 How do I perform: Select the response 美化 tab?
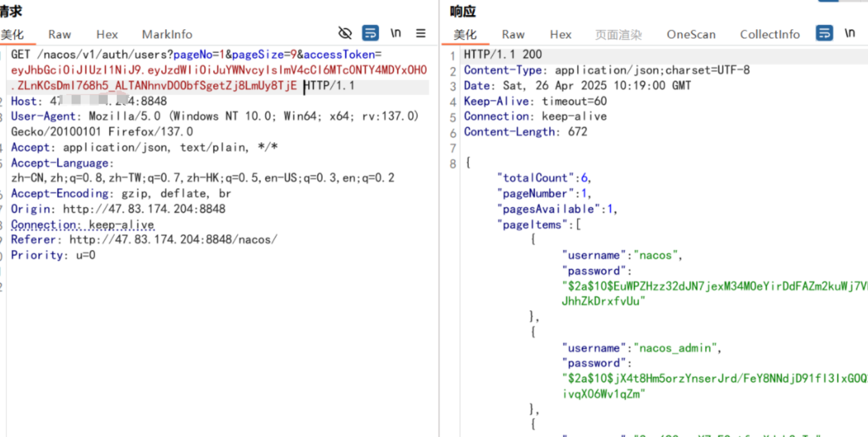465,34
